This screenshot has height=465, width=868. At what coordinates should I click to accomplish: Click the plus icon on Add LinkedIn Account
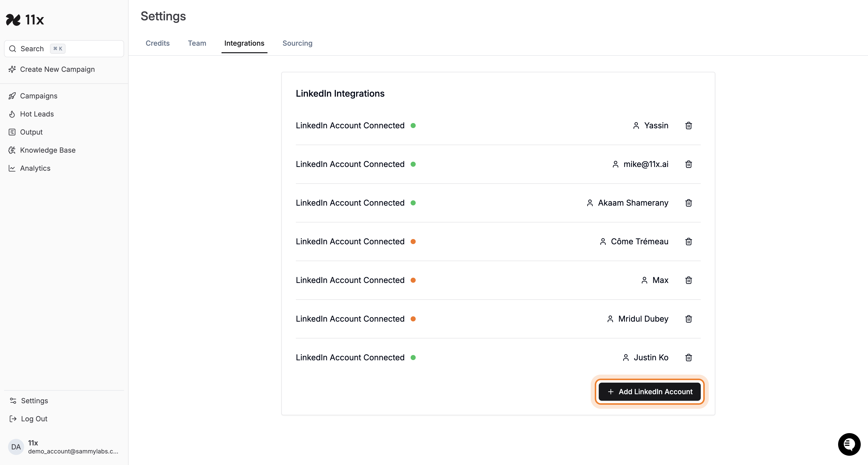(x=611, y=392)
